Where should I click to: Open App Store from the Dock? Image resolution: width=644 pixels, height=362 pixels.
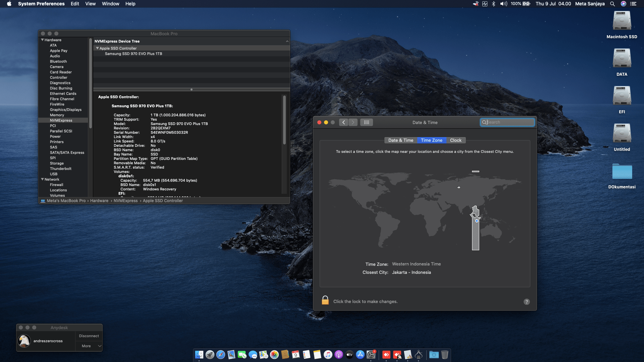pyautogui.click(x=360, y=355)
